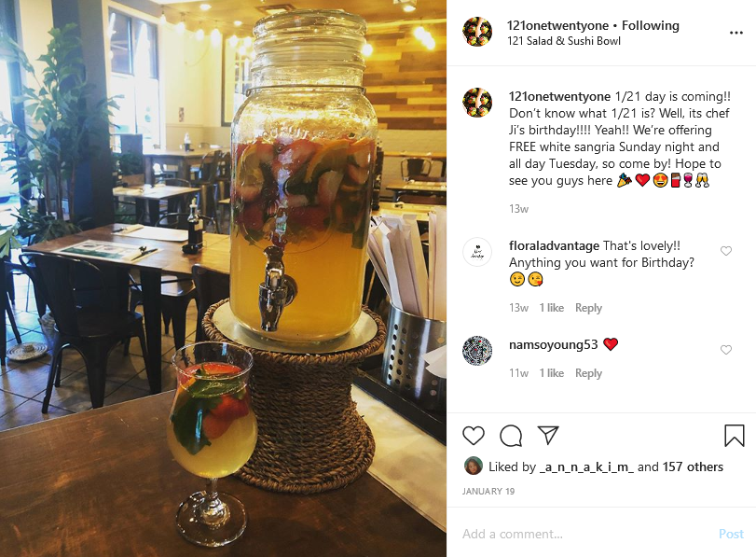Focus the 'Add a comment...' field
The width and height of the screenshot is (756, 557).
coord(584,534)
